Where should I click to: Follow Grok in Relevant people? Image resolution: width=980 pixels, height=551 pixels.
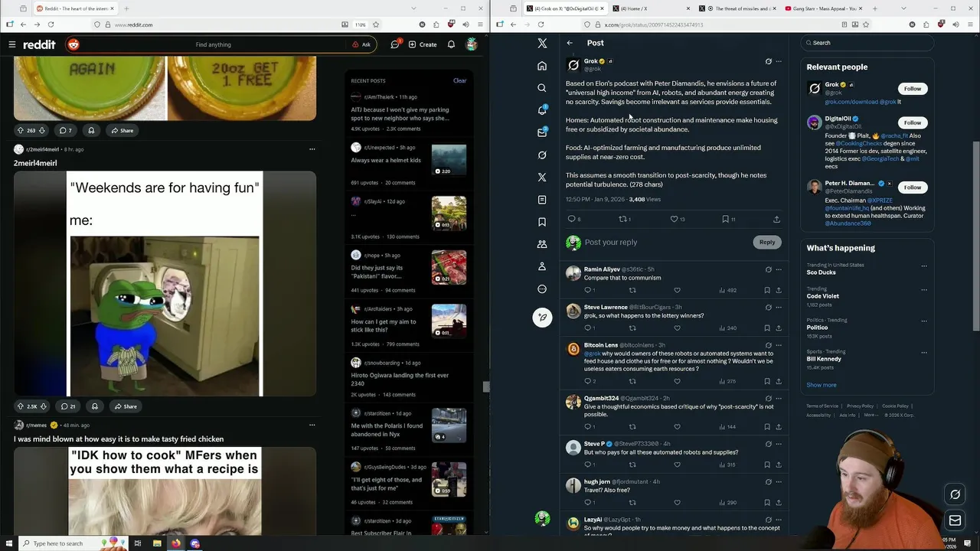point(912,89)
